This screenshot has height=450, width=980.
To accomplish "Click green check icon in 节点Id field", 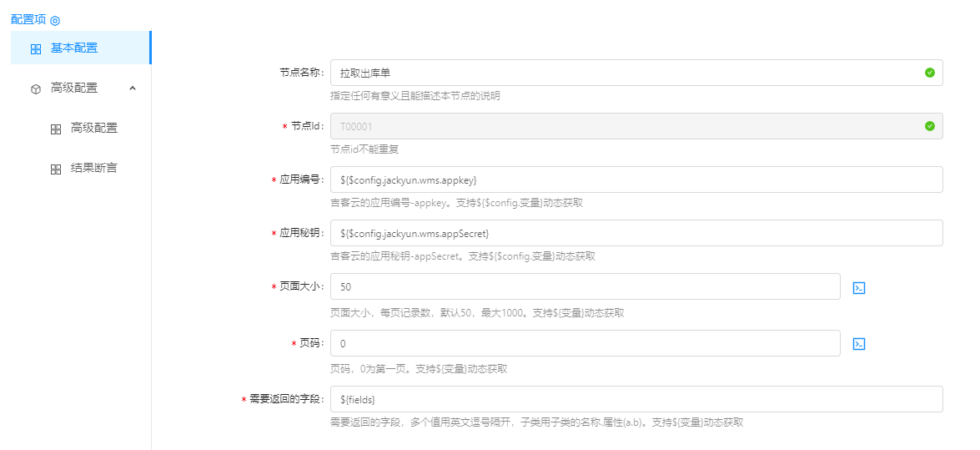I will pyautogui.click(x=930, y=126).
